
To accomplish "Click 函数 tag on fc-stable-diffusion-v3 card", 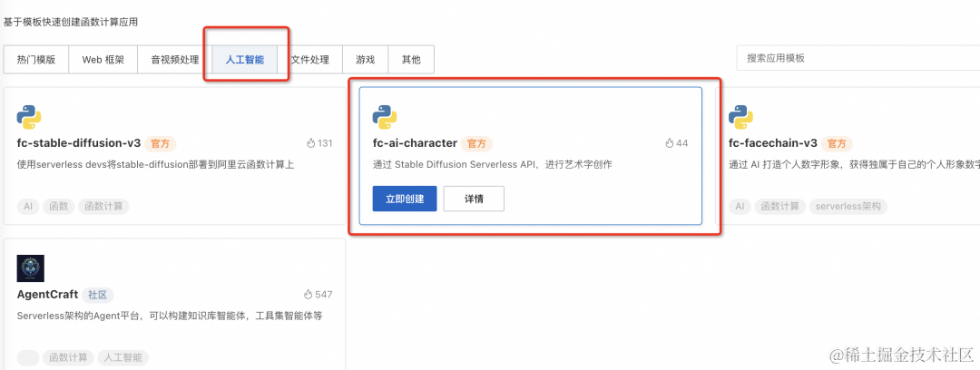I will point(59,206).
